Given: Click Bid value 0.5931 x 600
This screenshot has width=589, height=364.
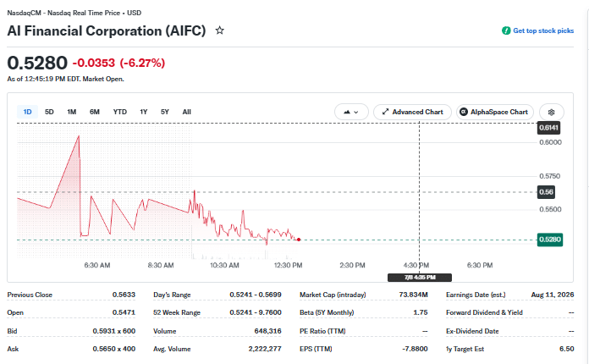Looking at the screenshot, I should (x=113, y=331).
